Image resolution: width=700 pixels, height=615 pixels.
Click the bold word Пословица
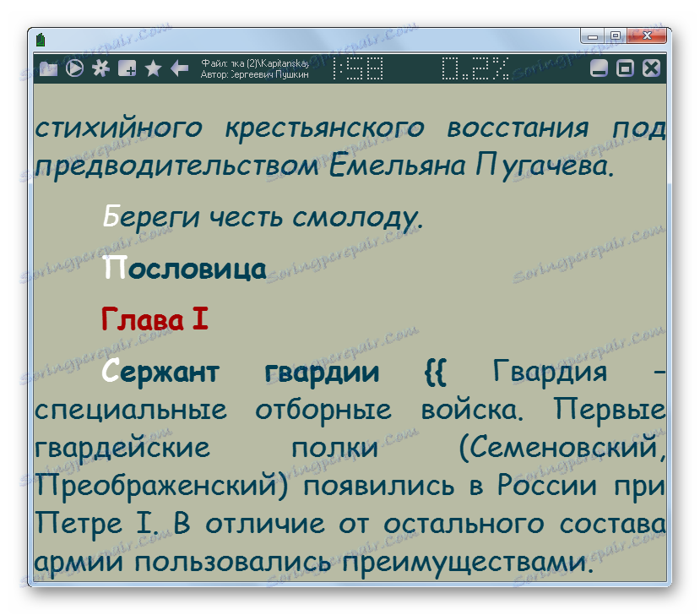(x=185, y=269)
